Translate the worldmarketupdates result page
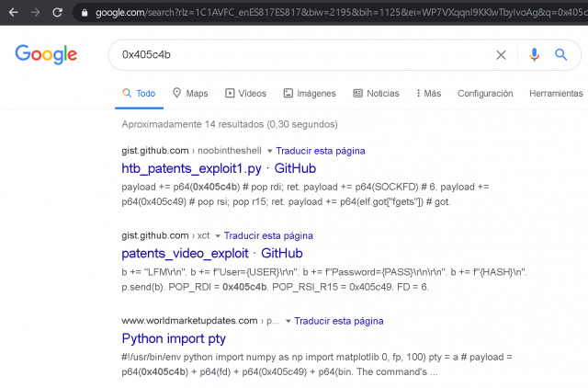 [339, 321]
